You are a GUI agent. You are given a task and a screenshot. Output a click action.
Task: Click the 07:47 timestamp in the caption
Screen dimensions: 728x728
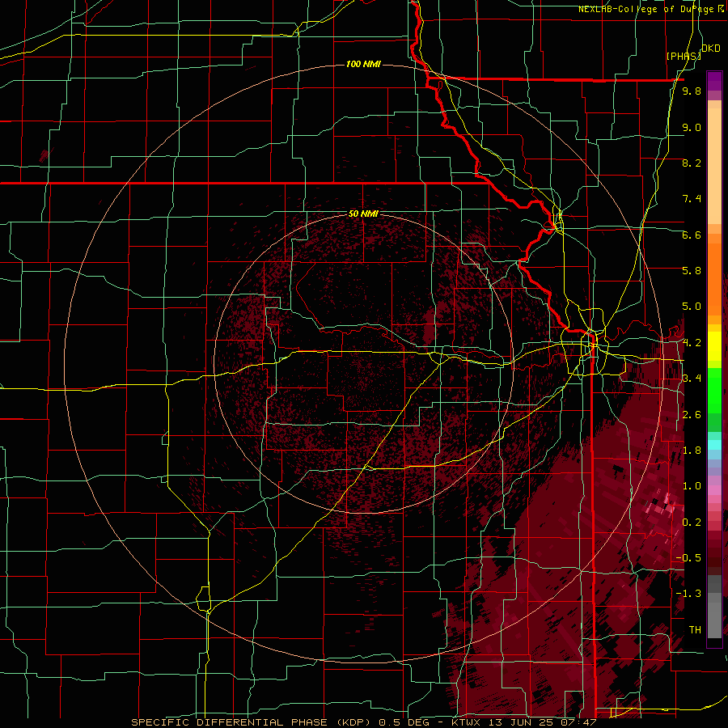click(580, 722)
